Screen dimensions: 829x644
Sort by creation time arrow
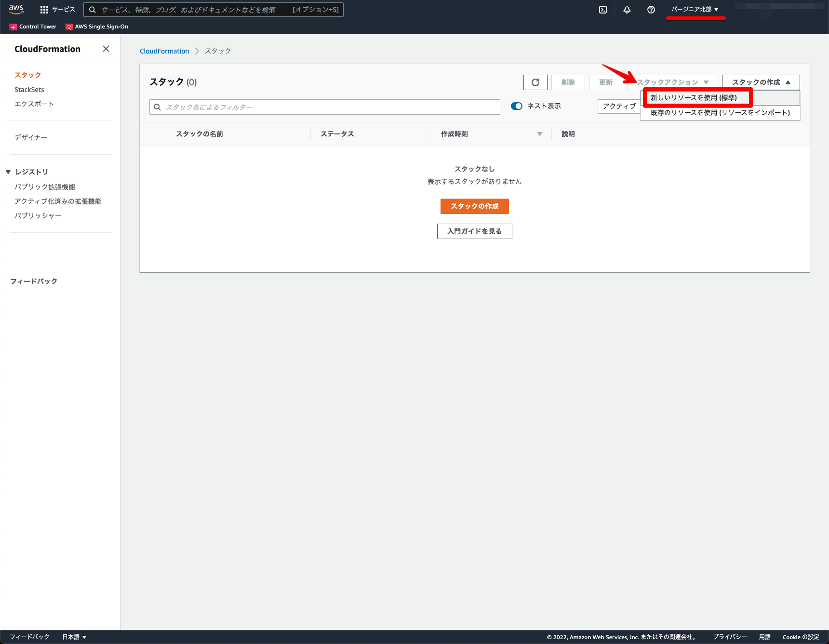(x=540, y=134)
